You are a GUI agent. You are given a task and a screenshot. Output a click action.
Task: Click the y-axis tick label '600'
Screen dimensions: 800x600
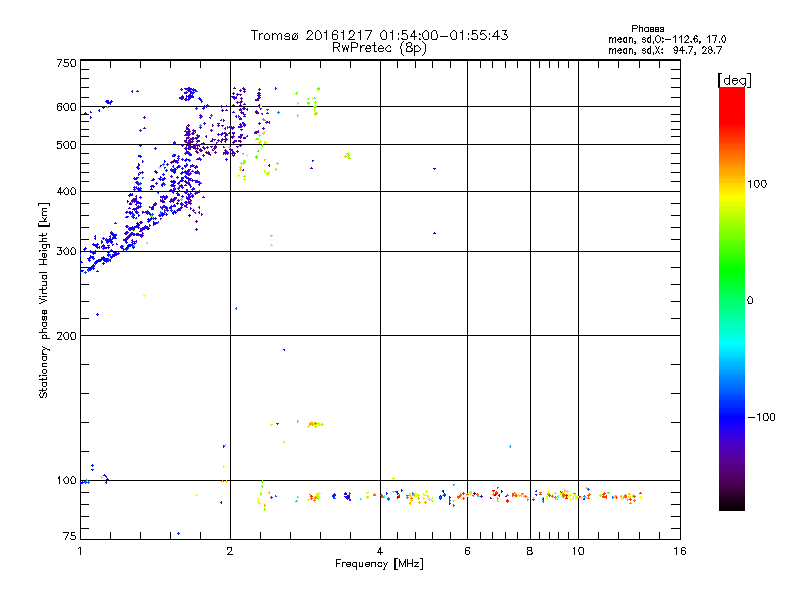(66, 107)
